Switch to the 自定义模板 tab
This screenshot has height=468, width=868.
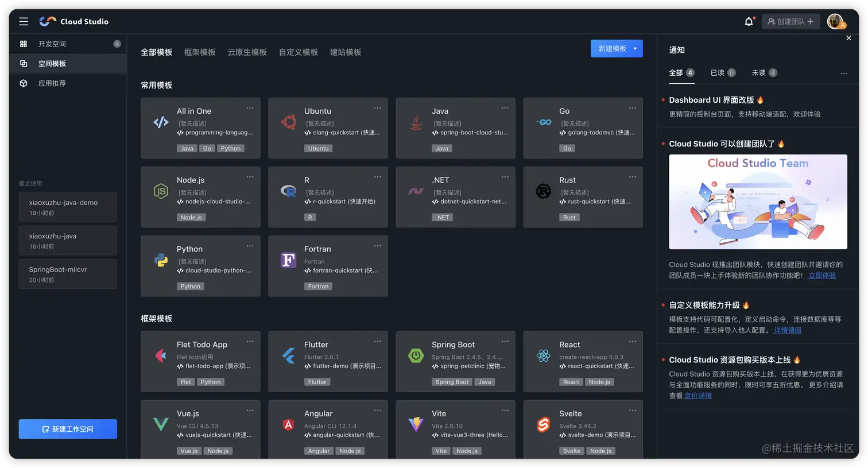click(299, 52)
